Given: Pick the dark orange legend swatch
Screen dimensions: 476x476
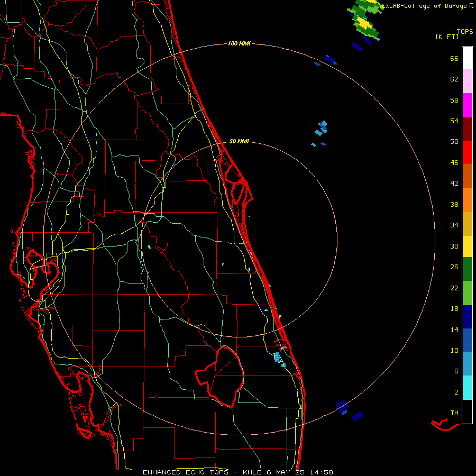Looking at the screenshot, I should (467, 176).
